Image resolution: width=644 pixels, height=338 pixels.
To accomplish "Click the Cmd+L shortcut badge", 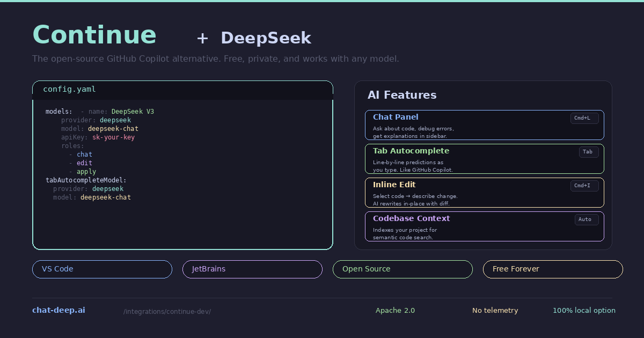I will point(584,118).
